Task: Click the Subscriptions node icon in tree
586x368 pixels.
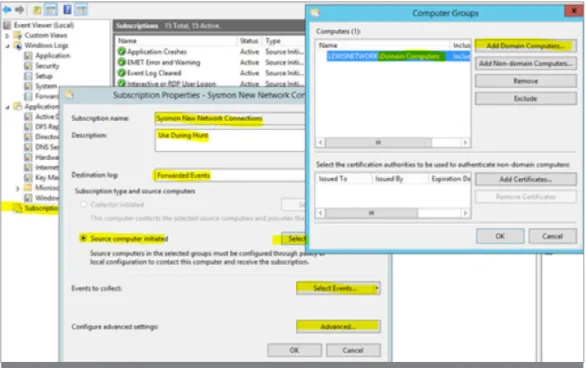Action: tap(18, 208)
